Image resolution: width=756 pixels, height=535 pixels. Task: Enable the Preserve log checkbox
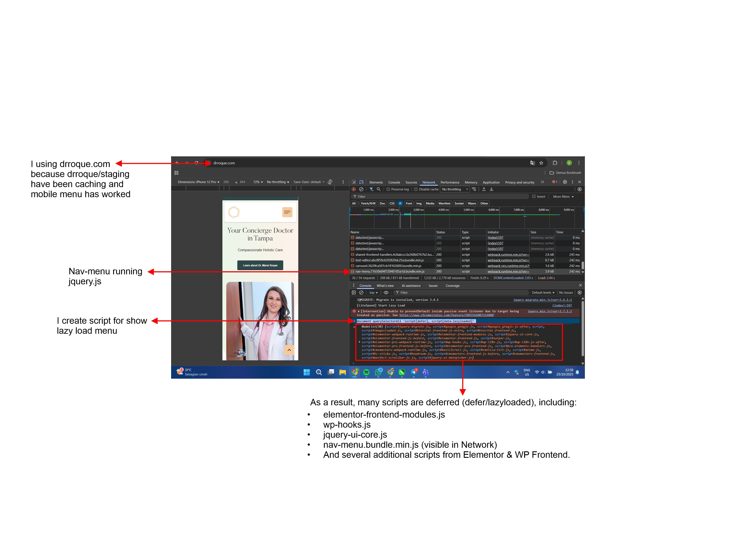(x=388, y=189)
